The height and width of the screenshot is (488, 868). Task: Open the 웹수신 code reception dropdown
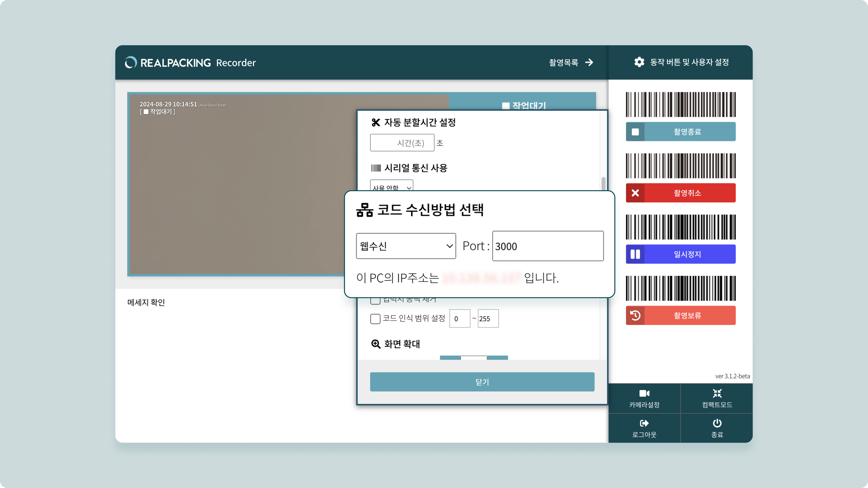406,246
